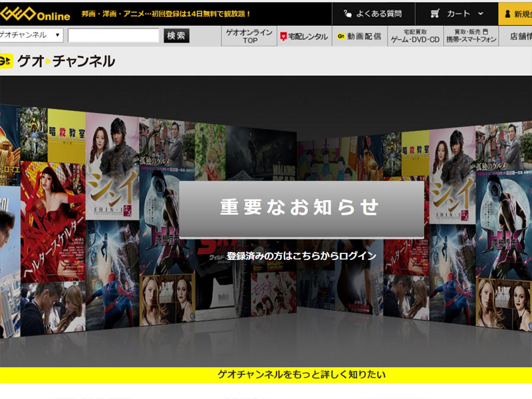The height and width of the screenshot is (399, 532).
Task: Click into the search text field
Action: coord(113,35)
